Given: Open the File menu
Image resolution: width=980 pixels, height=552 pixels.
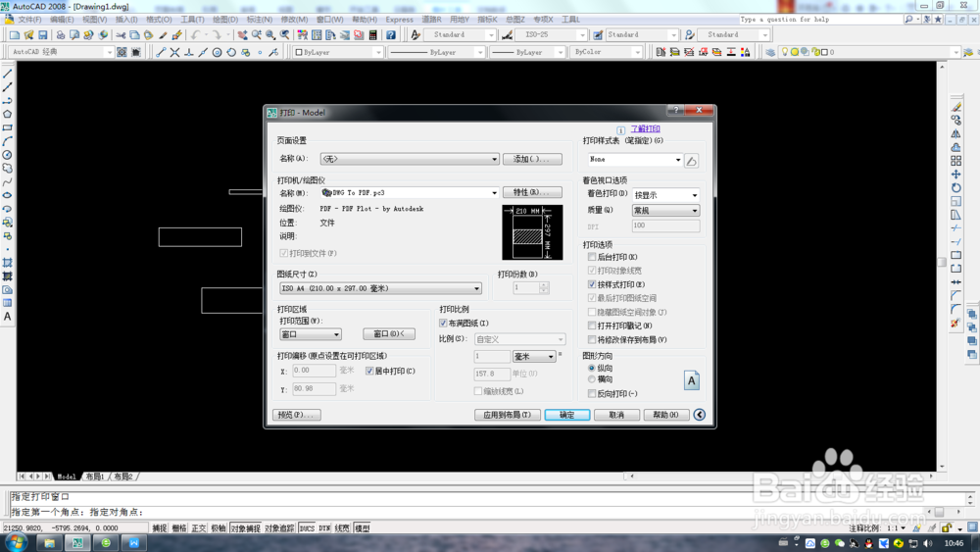Looking at the screenshot, I should click(x=28, y=20).
